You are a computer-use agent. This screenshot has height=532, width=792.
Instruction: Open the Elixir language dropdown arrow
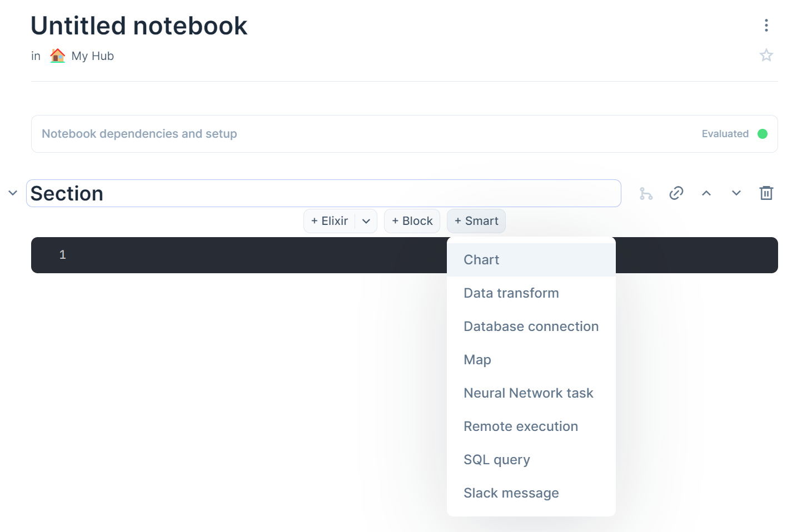point(366,221)
